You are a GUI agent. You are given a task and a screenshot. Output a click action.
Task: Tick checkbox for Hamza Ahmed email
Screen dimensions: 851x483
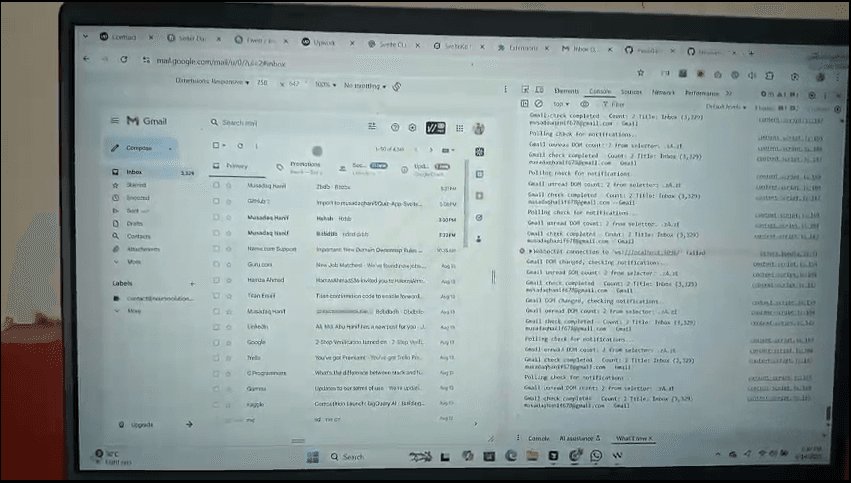(x=216, y=280)
